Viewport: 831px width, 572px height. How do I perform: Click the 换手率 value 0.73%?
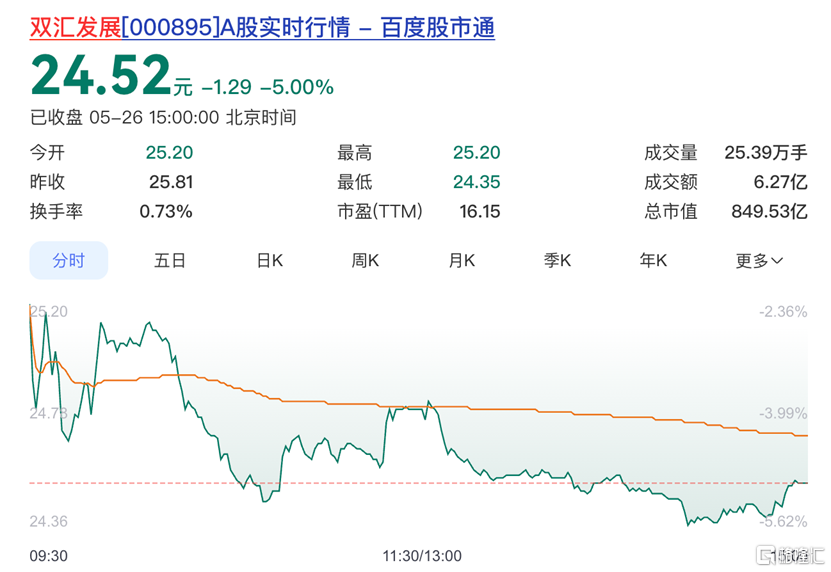click(166, 212)
